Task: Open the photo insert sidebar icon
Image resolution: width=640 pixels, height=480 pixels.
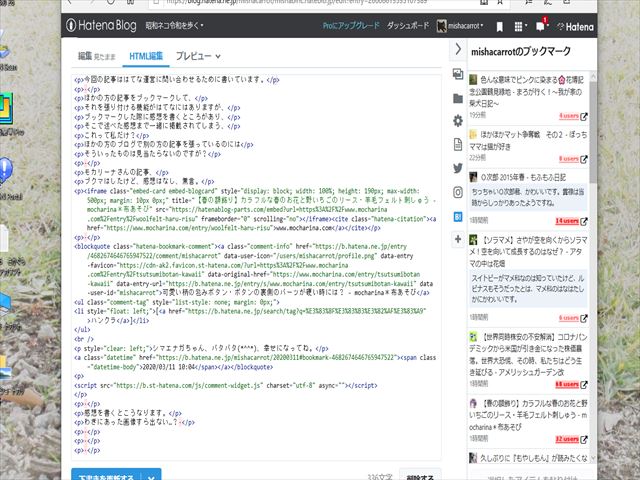Action: click(x=458, y=74)
